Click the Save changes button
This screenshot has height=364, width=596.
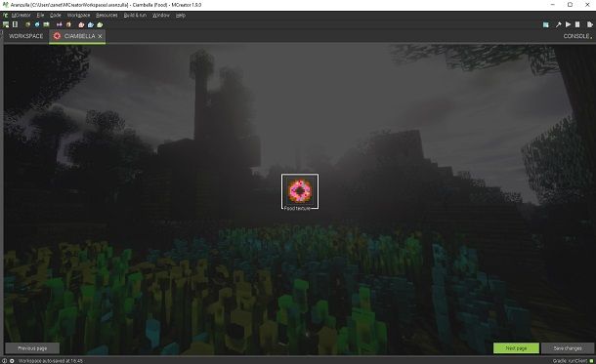click(568, 348)
